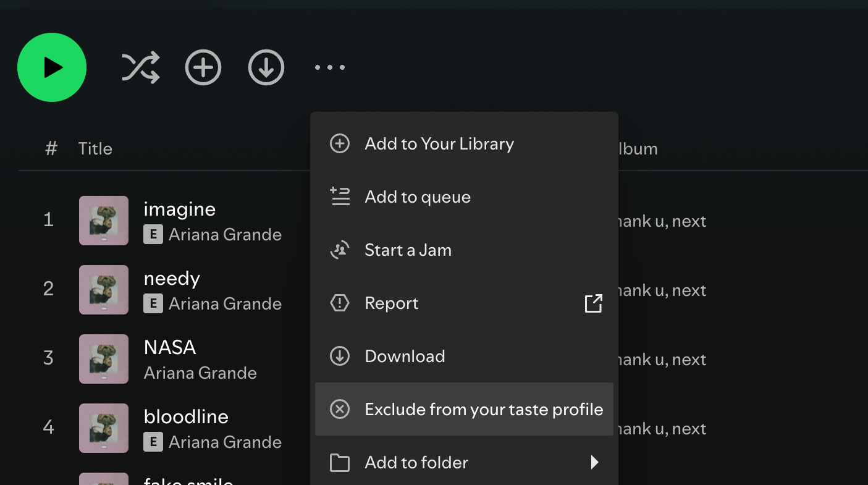This screenshot has height=485, width=868.
Task: Open album link in the NASA row
Action: (x=662, y=360)
